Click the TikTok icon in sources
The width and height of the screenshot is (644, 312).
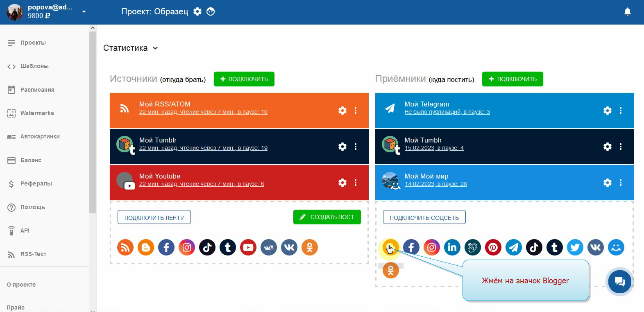207,247
